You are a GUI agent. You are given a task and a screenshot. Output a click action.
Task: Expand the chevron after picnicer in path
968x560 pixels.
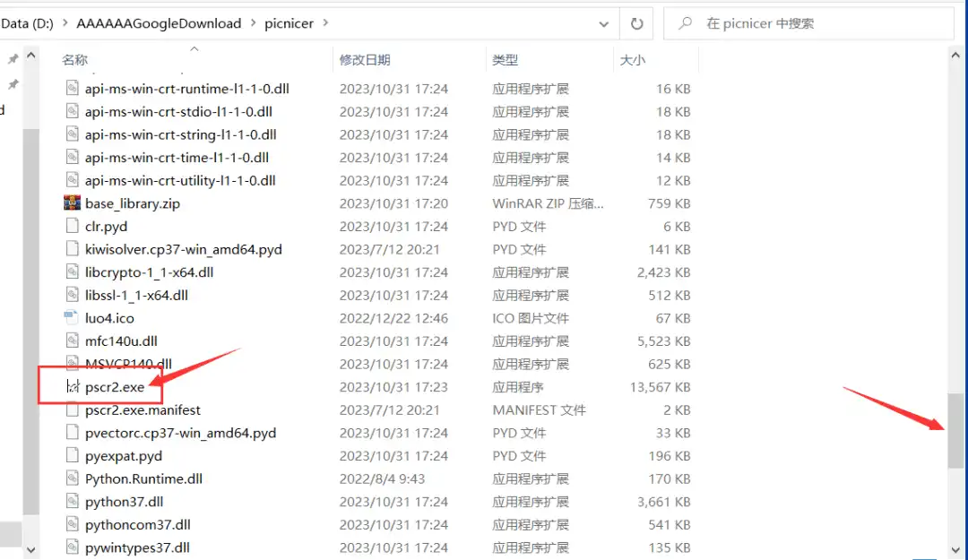[325, 23]
